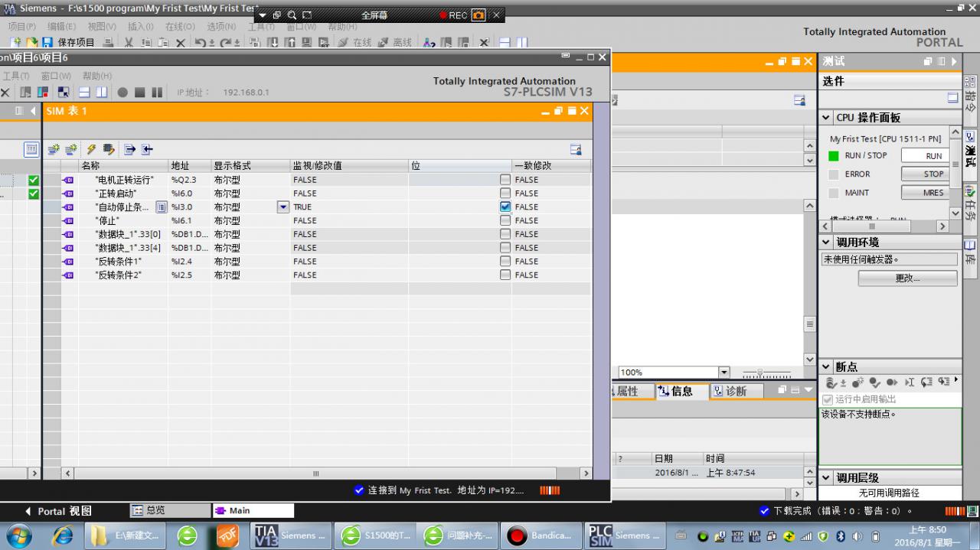Collapse the 断点 section

coord(826,367)
